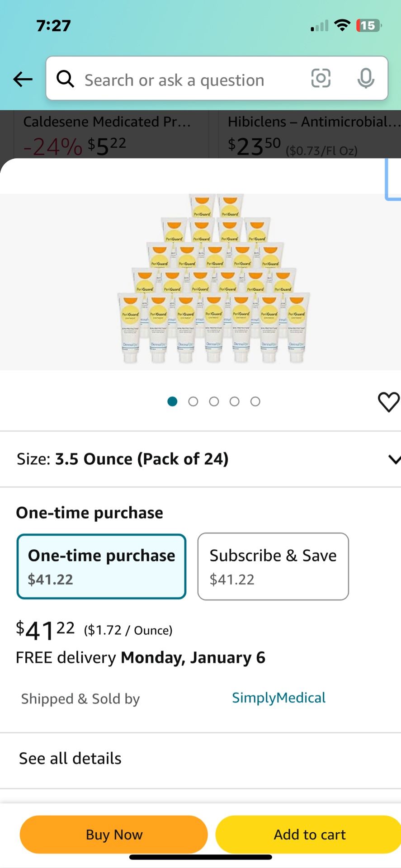Image resolution: width=401 pixels, height=868 pixels.
Task: Tap the battery status indicator
Action: (368, 26)
